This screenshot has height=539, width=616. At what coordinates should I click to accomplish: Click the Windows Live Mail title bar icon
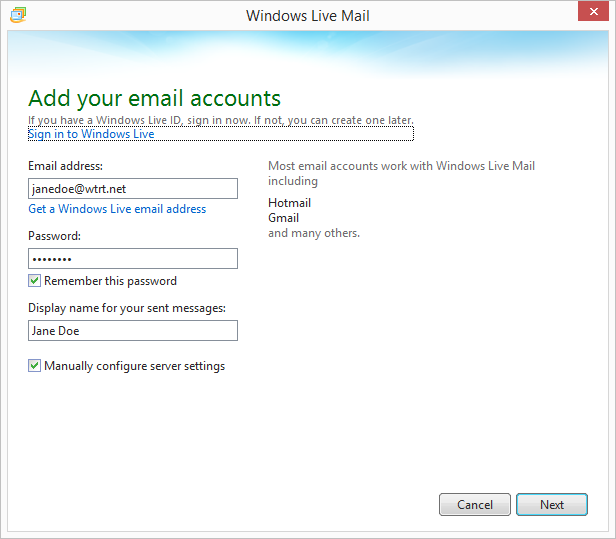pos(19,15)
